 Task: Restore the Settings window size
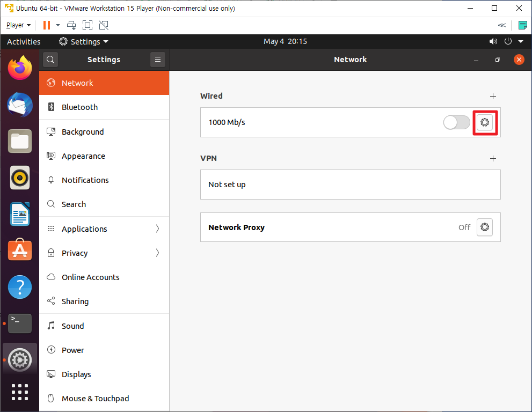tap(498, 60)
